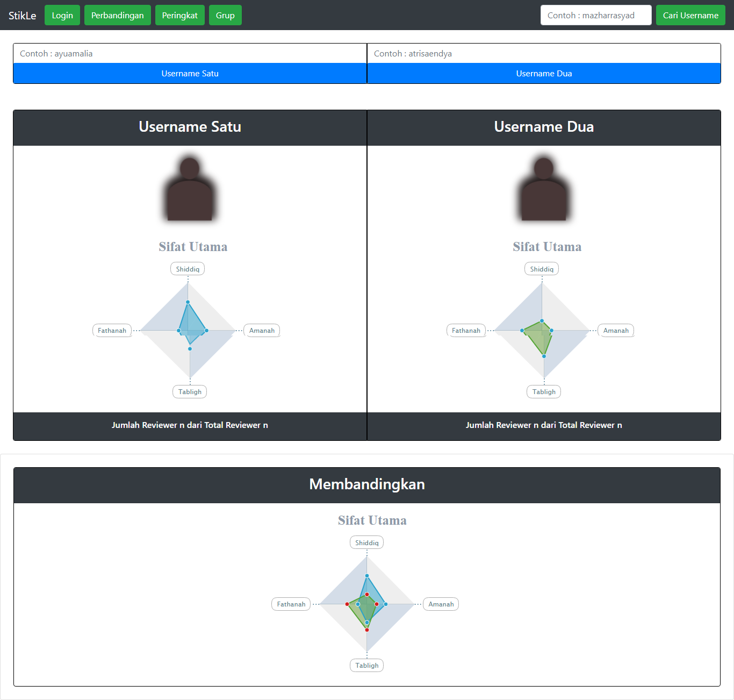The width and height of the screenshot is (734, 700).
Task: Open the Login page
Action: click(62, 15)
